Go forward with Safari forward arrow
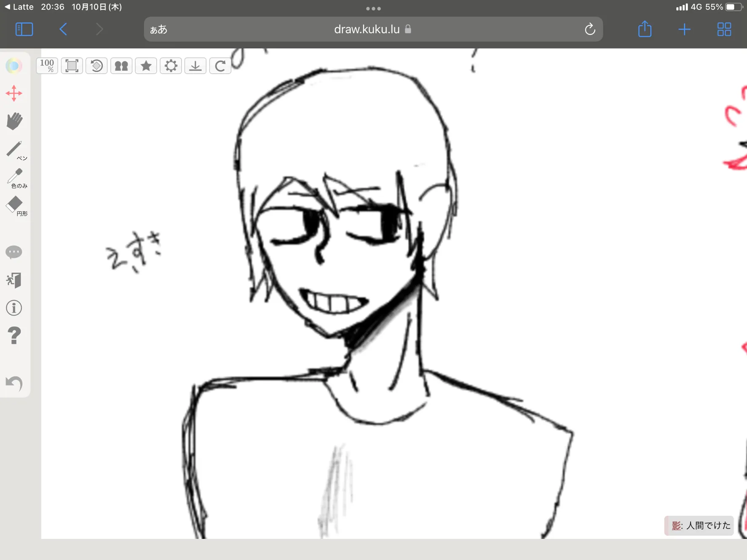The image size is (747, 560). (x=99, y=29)
